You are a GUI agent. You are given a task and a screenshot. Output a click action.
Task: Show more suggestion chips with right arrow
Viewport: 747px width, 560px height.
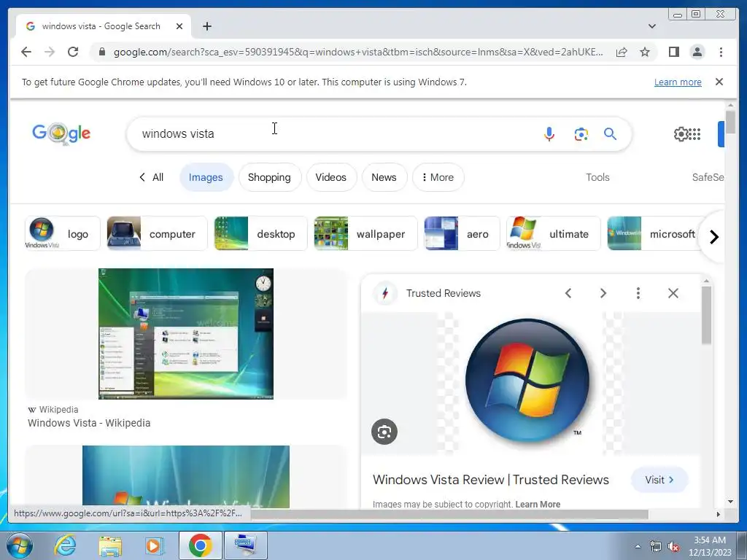tap(713, 237)
